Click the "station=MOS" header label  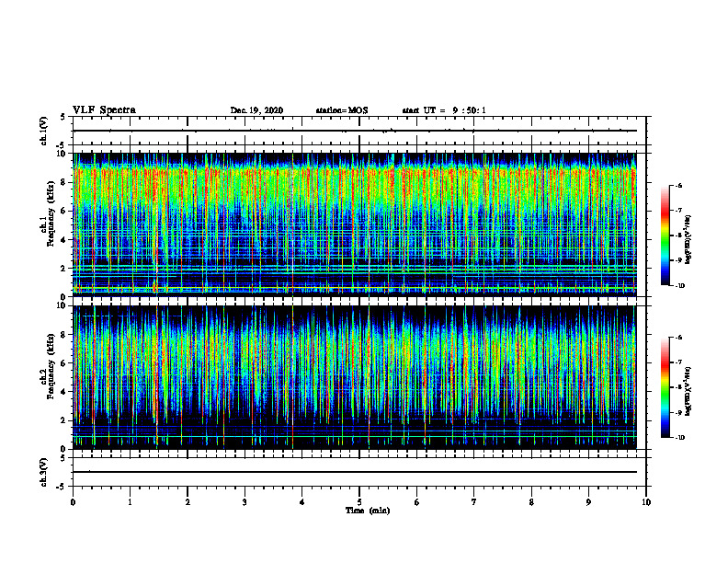click(342, 110)
